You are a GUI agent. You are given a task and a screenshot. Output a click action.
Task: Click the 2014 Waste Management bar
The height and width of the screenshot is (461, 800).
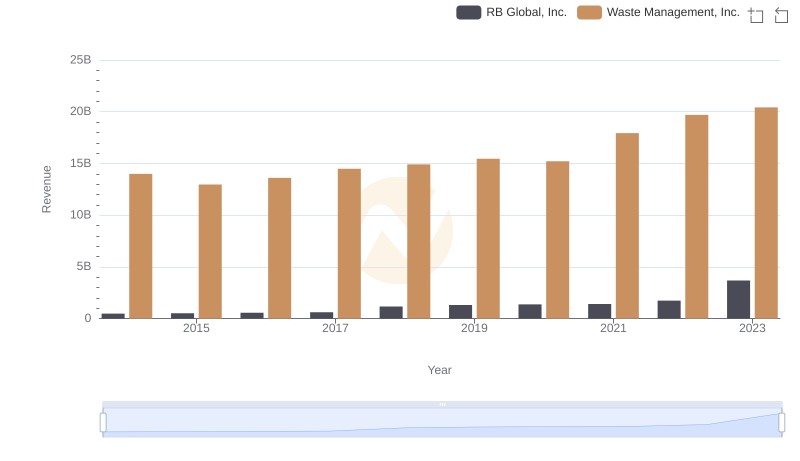141,246
